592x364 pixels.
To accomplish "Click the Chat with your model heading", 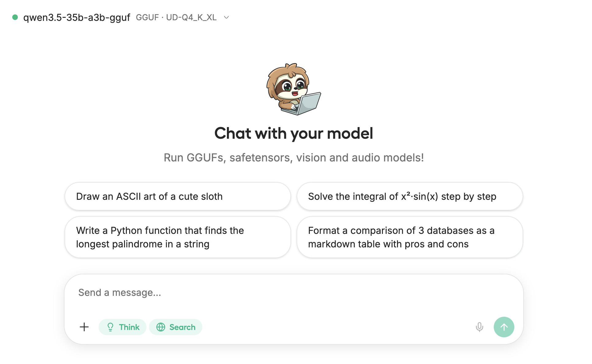I will coord(294,134).
